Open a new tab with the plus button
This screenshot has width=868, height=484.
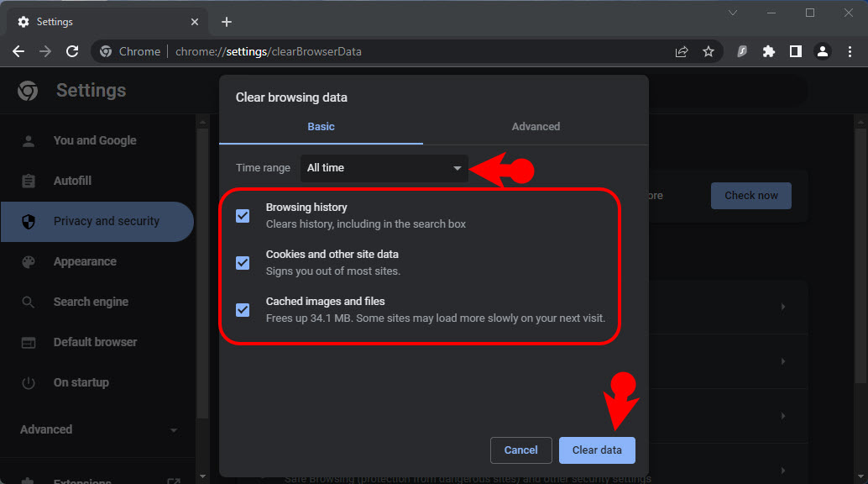[227, 22]
